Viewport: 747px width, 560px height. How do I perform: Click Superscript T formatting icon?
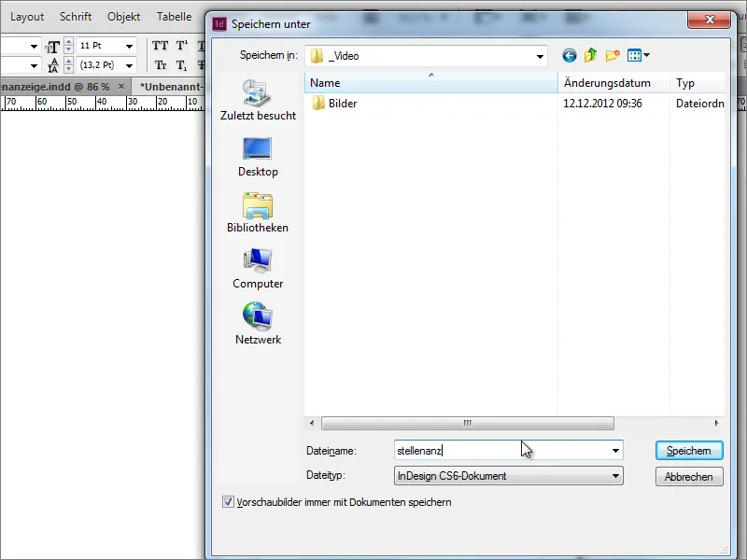[182, 46]
